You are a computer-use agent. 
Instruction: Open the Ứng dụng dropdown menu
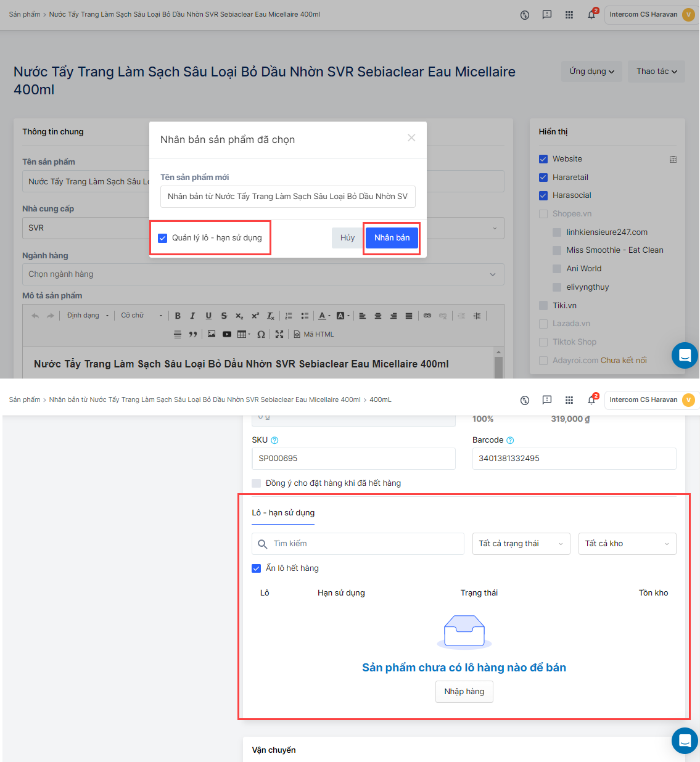coord(591,72)
